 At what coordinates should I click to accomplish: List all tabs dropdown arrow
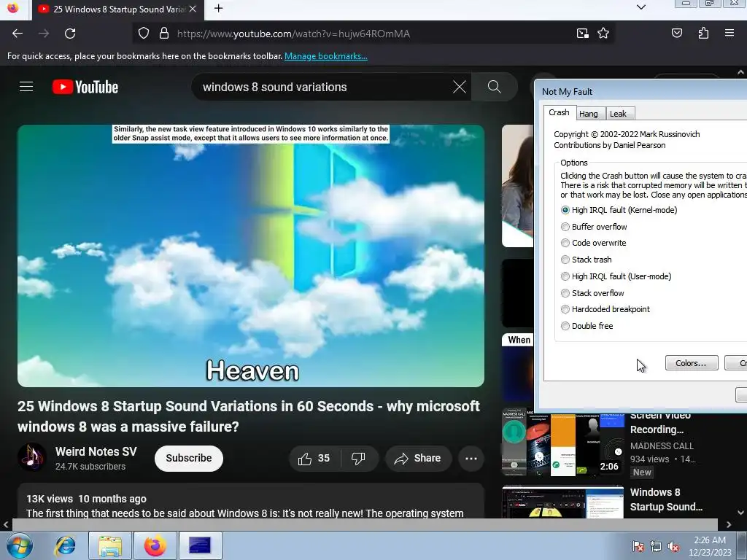click(641, 7)
